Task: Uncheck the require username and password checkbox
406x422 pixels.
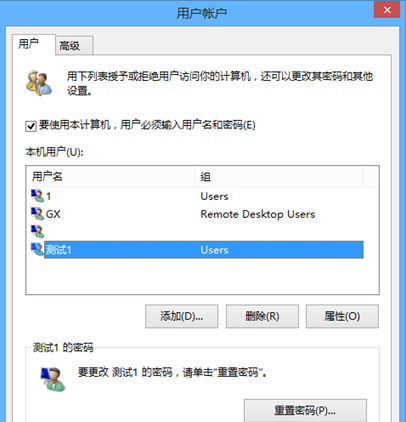Action: pos(31,126)
